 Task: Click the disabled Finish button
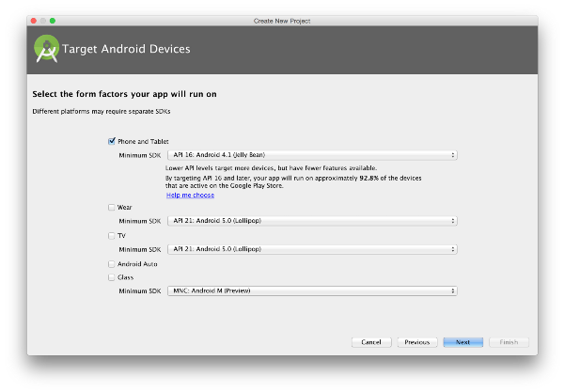[x=509, y=342]
